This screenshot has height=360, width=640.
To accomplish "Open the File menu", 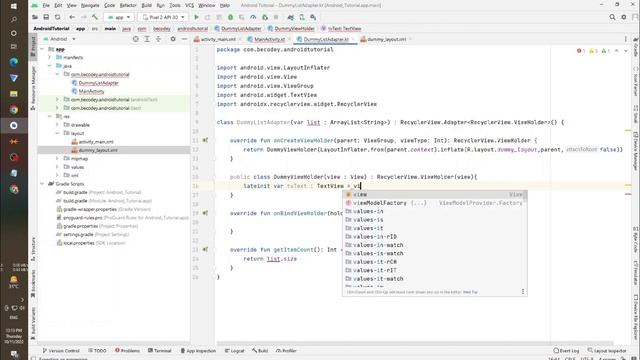I will (x=46, y=5).
